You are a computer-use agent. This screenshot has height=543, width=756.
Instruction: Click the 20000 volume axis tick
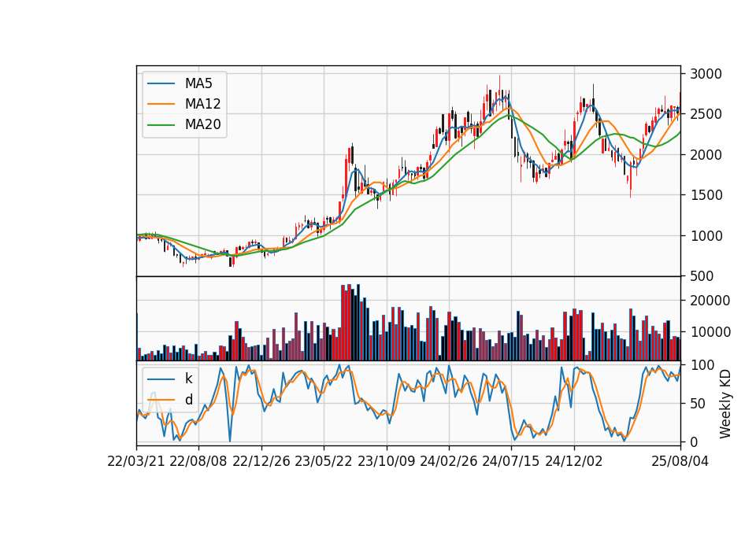710,300
